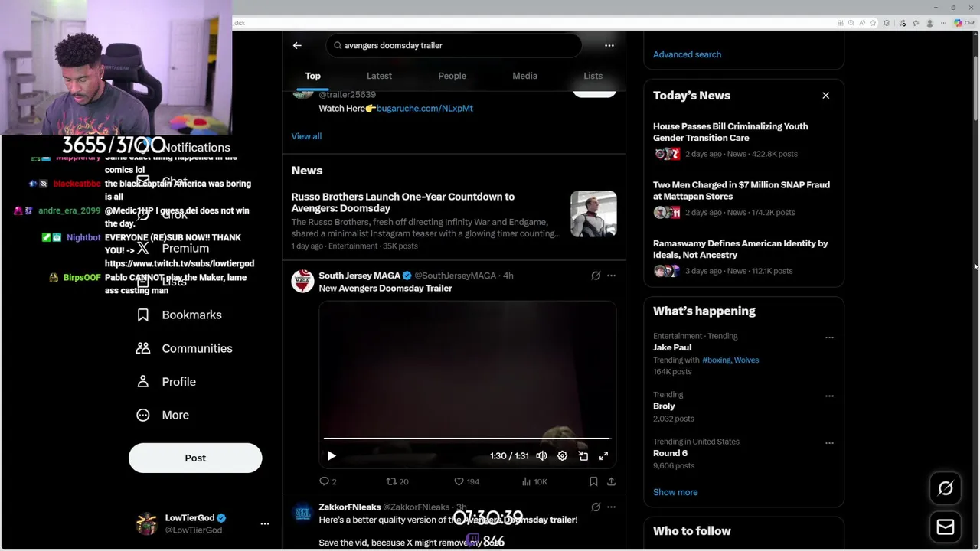980x551 pixels.
Task: Switch to the People tab
Action: (452, 76)
